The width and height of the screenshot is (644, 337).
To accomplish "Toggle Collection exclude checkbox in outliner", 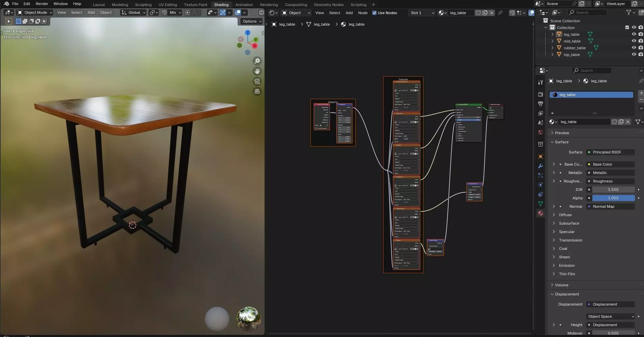I will coord(627,28).
